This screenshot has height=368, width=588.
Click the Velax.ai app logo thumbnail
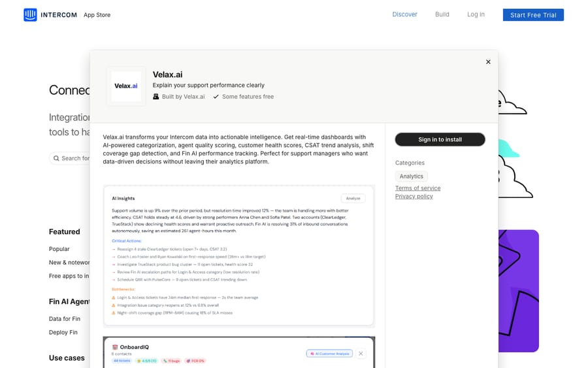126,86
